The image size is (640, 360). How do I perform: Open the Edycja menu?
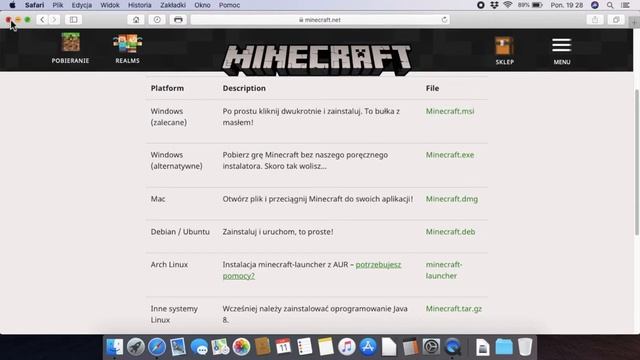(x=82, y=5)
